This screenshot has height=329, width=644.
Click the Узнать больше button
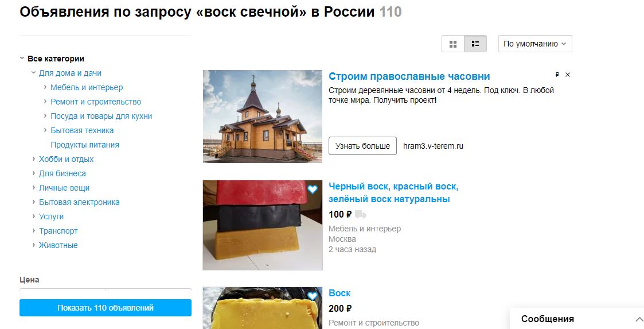(x=362, y=146)
